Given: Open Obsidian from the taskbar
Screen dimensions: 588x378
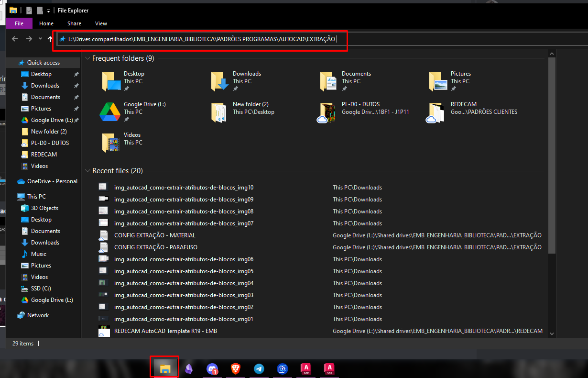Looking at the screenshot, I should tap(189, 368).
